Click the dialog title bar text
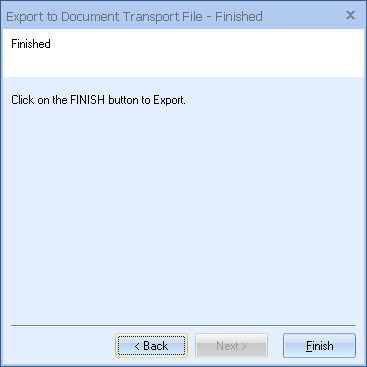367x367 pixels. tap(134, 17)
